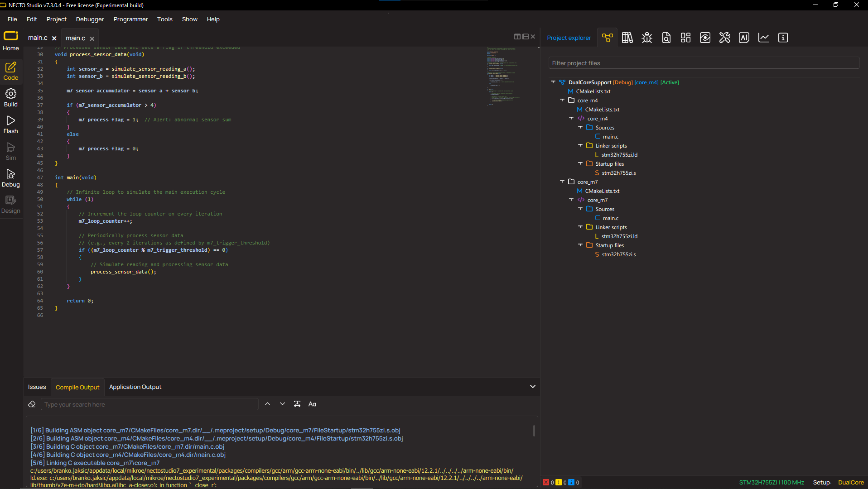Image resolution: width=868 pixels, height=489 pixels.
Task: Open the grid widgets panel icon
Action: (686, 38)
